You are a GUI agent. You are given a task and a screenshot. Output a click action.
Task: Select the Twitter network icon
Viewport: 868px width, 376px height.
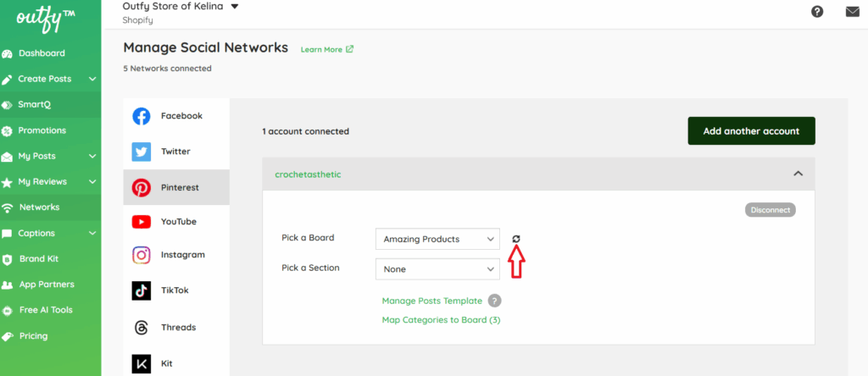click(142, 152)
